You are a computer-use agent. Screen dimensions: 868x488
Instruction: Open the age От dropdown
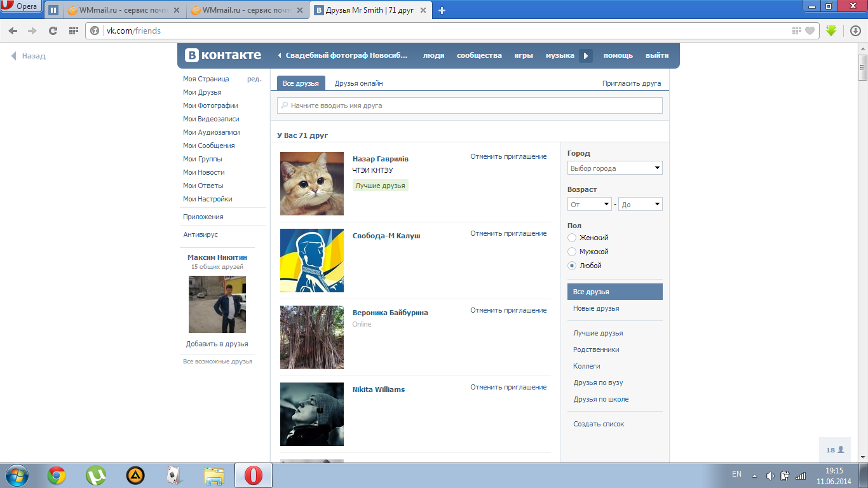[x=590, y=205]
